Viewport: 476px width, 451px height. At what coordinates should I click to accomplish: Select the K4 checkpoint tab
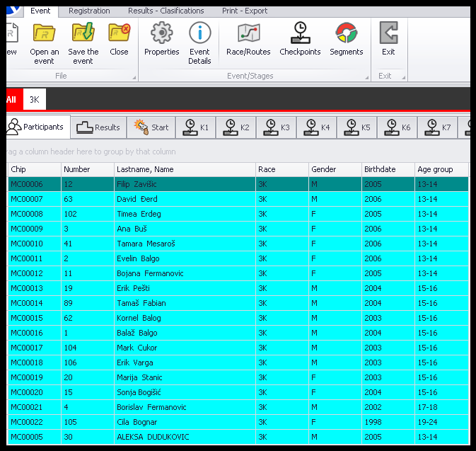click(x=317, y=127)
